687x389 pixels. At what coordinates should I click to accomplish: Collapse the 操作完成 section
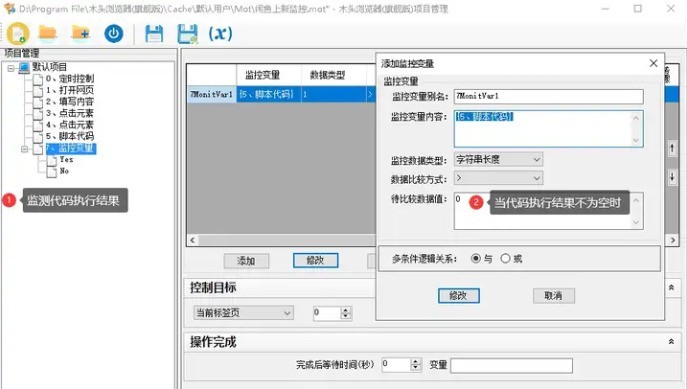point(671,342)
